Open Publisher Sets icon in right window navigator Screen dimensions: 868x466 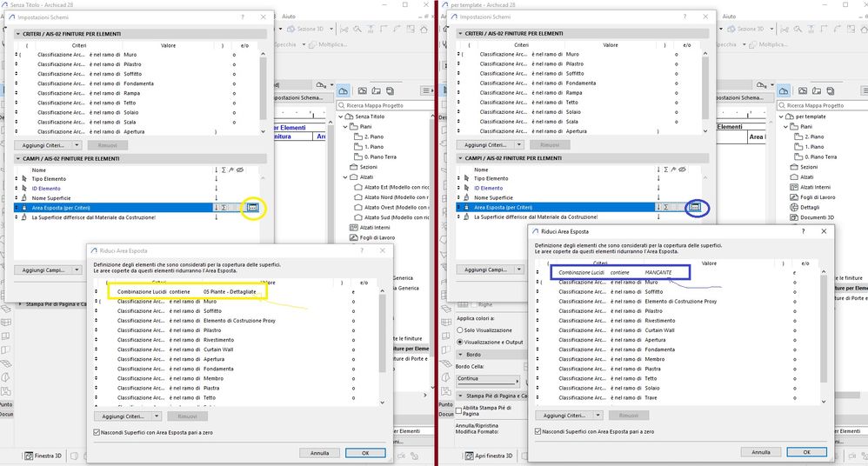click(831, 90)
